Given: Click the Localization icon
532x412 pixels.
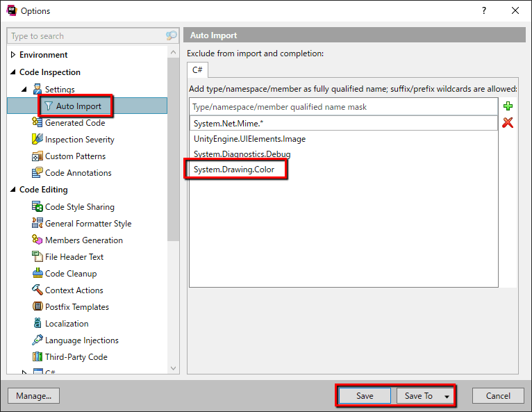Looking at the screenshot, I should tap(37, 323).
